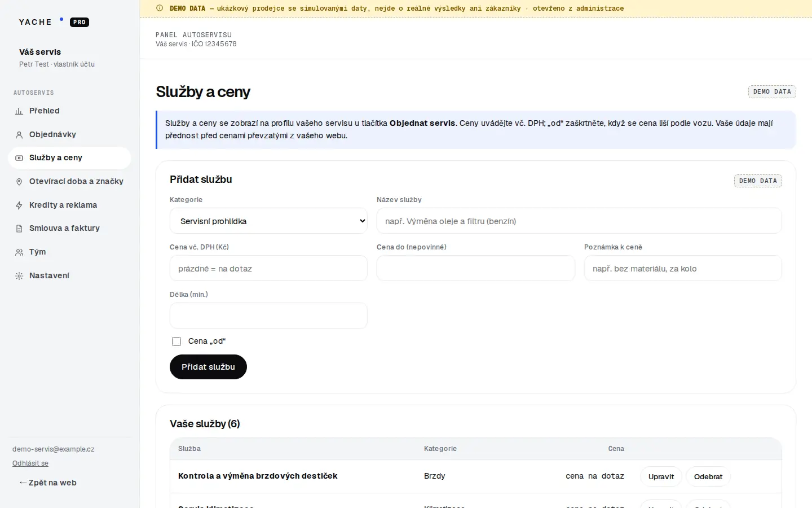Click the Brzdy category cell

click(435, 476)
